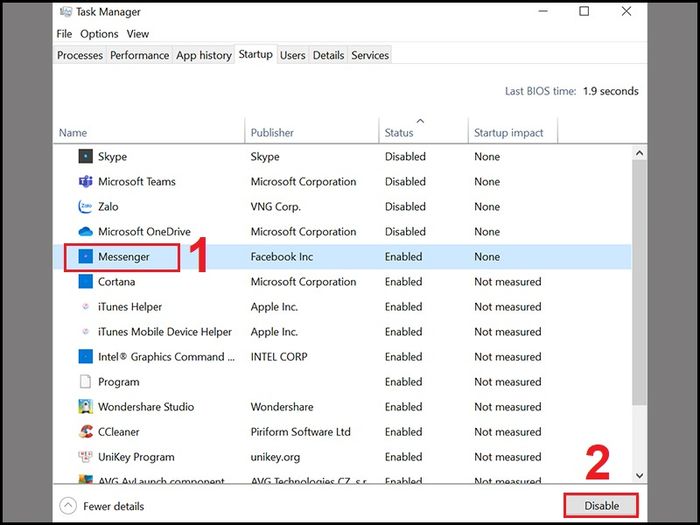Image resolution: width=700 pixels, height=525 pixels.
Task: Sort by the Startup impact column header
Action: point(512,132)
